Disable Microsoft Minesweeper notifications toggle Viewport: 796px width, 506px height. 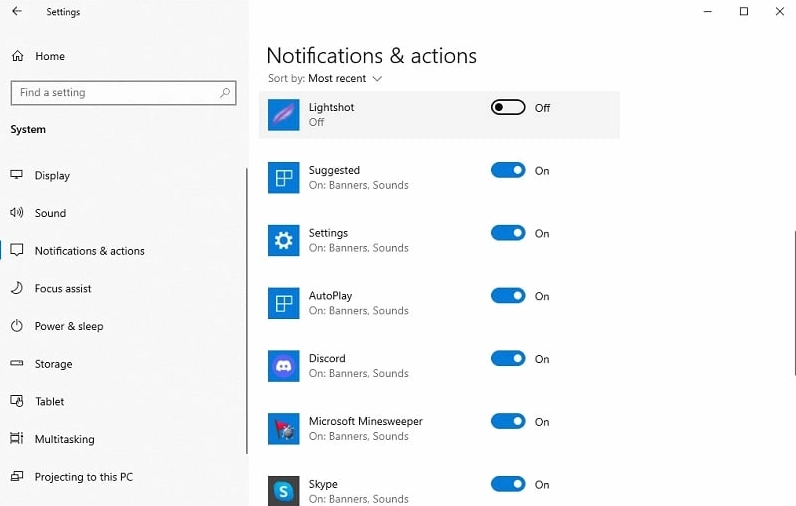coord(508,422)
